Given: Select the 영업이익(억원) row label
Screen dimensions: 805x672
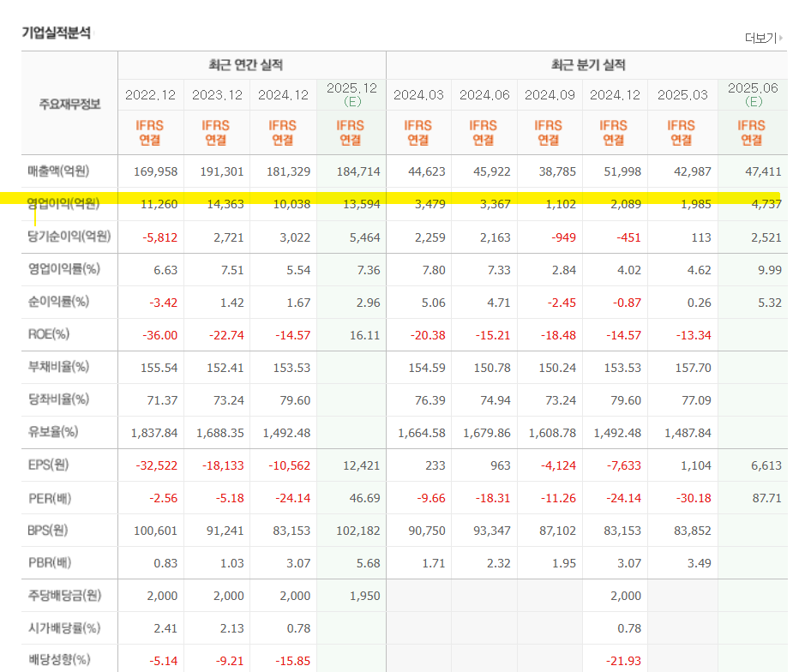Looking at the screenshot, I should [x=63, y=204].
